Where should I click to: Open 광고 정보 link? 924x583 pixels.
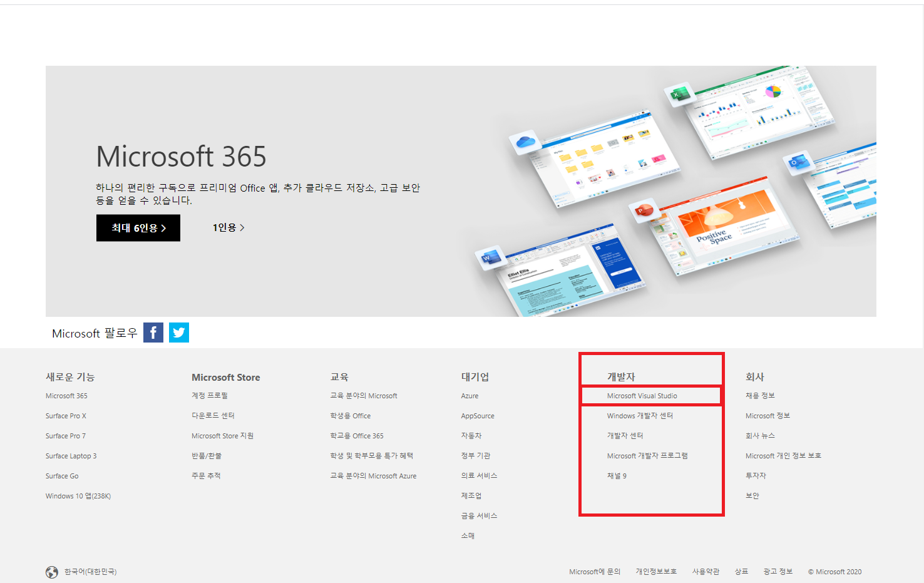tap(778, 572)
